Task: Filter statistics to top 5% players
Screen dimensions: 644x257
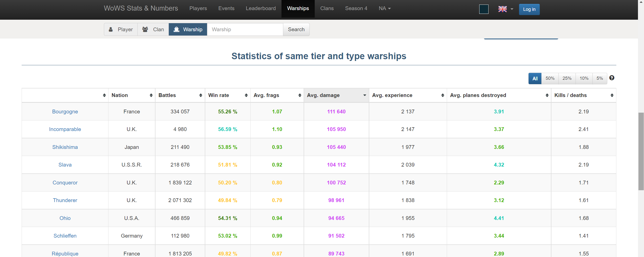Action: point(599,78)
